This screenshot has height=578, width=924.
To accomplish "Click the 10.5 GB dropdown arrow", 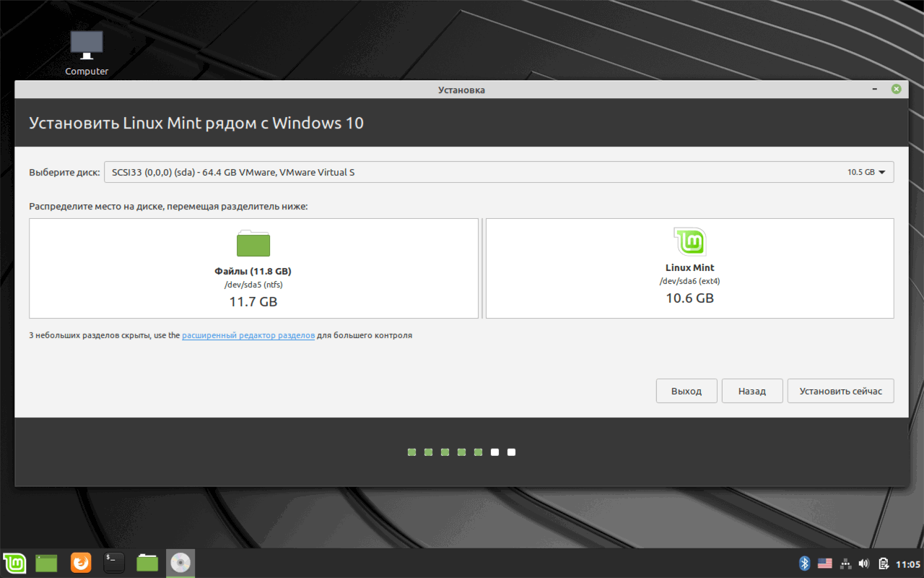I will click(x=882, y=173).
